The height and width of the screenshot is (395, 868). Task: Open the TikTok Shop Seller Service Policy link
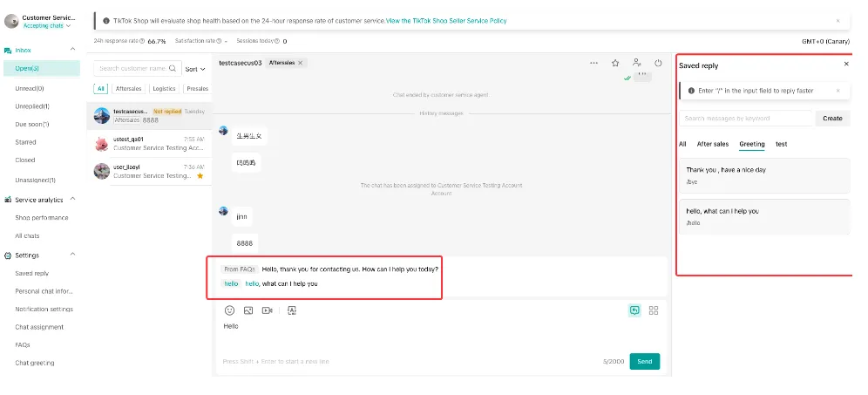[x=446, y=21]
